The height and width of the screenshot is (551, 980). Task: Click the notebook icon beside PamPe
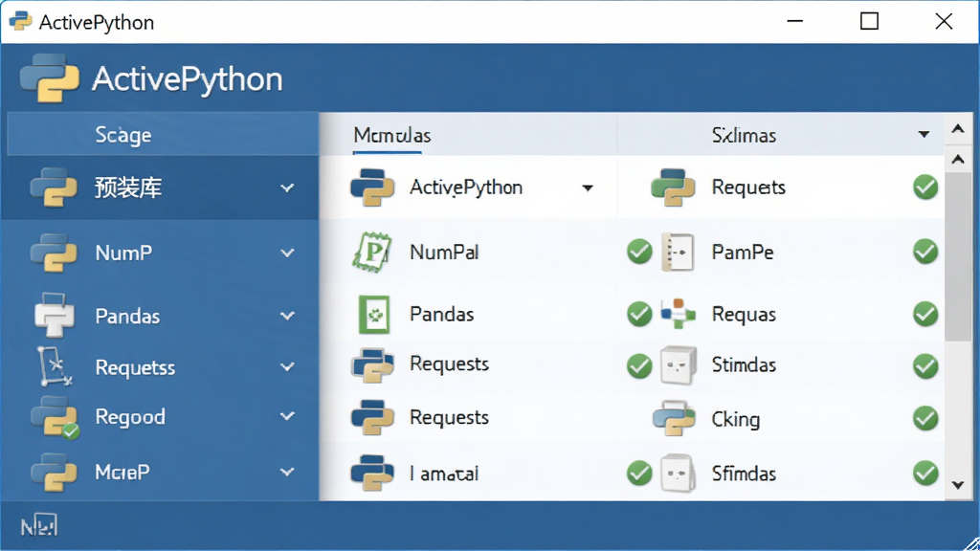pyautogui.click(x=678, y=252)
